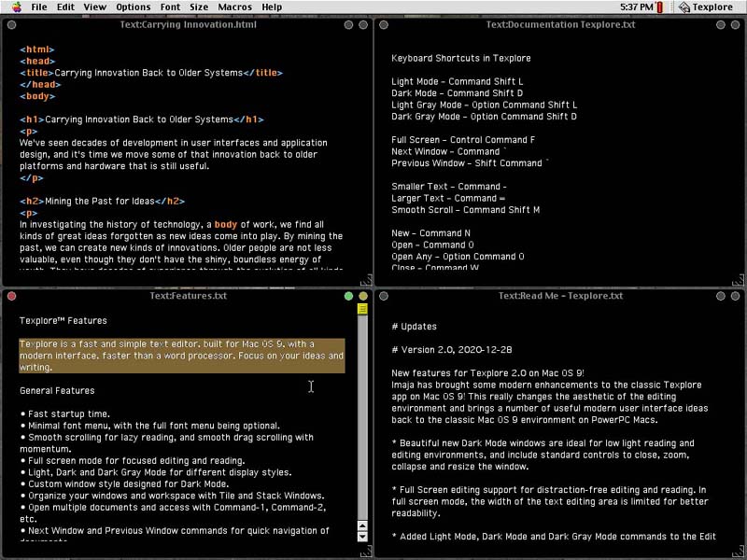Click 'Keyboard Shortcuts in Texplore' heading
Screen dimensions: 747x560
tap(460, 58)
